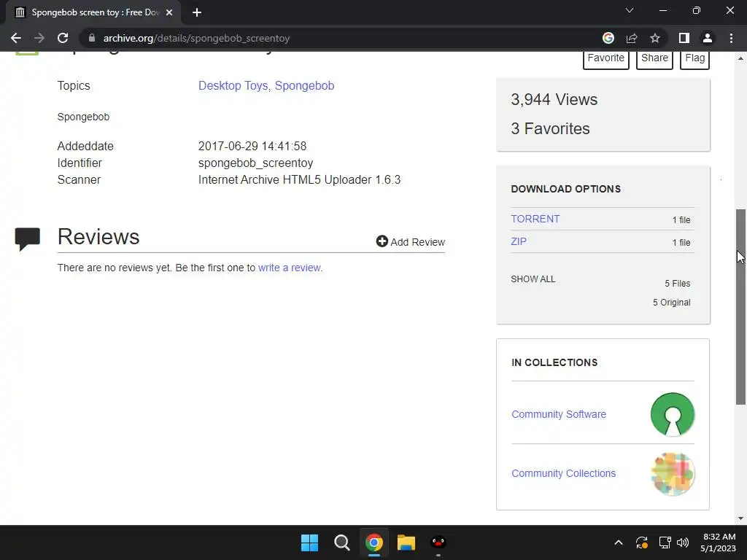Viewport: 747px width, 560px height.
Task: Click scrollbar down arrow
Action: [741, 518]
